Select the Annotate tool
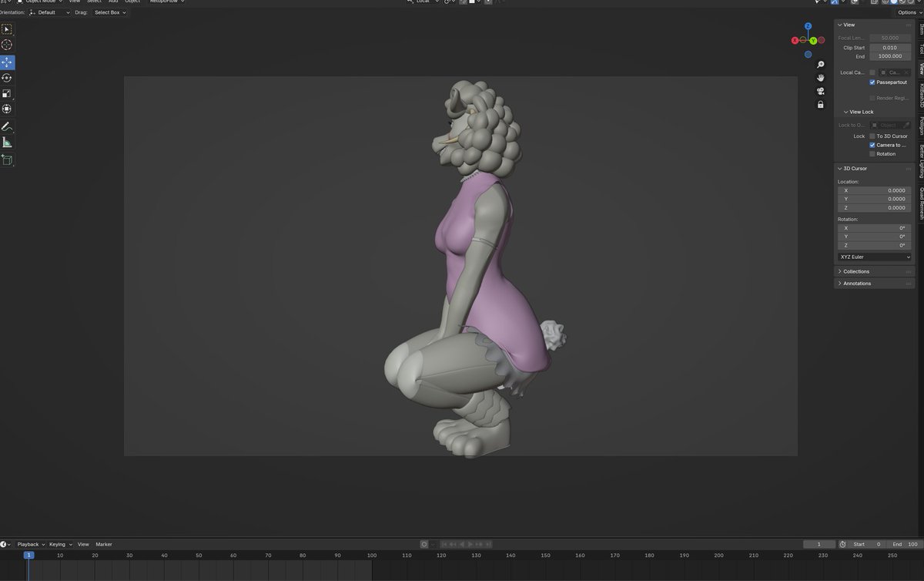The image size is (924, 581). click(7, 125)
